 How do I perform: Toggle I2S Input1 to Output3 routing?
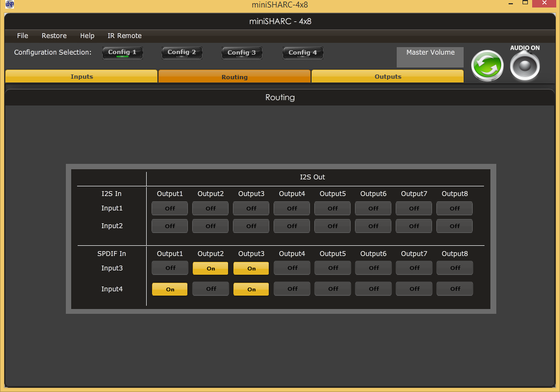coord(251,208)
